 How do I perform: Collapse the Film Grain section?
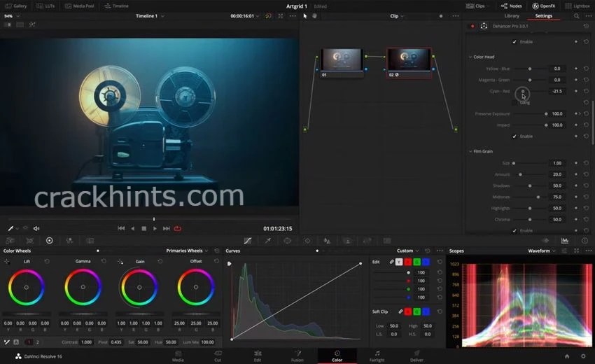pos(470,151)
